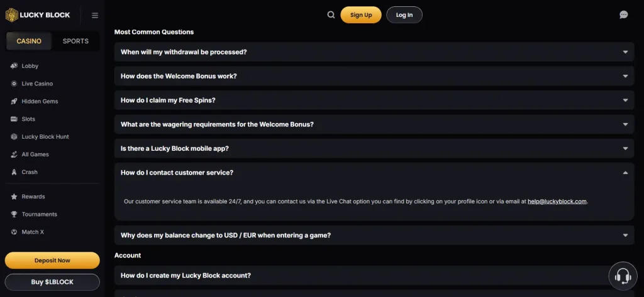Toggle the hamburger sidebar menu icon
The width and height of the screenshot is (644, 297).
95,15
